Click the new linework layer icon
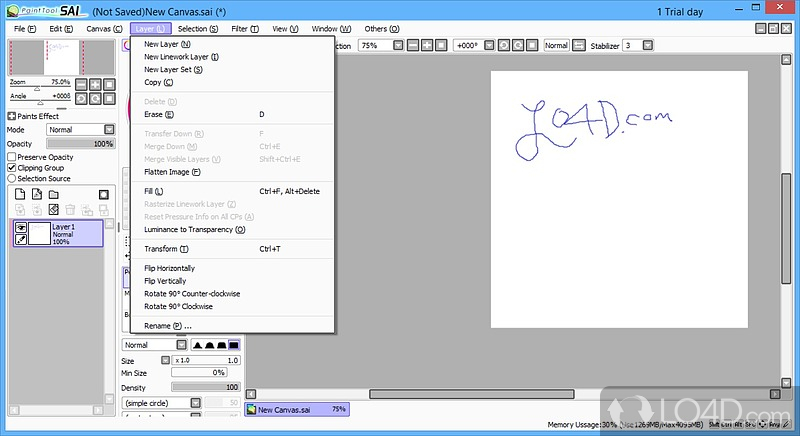This screenshot has width=800, height=436. [x=36, y=194]
